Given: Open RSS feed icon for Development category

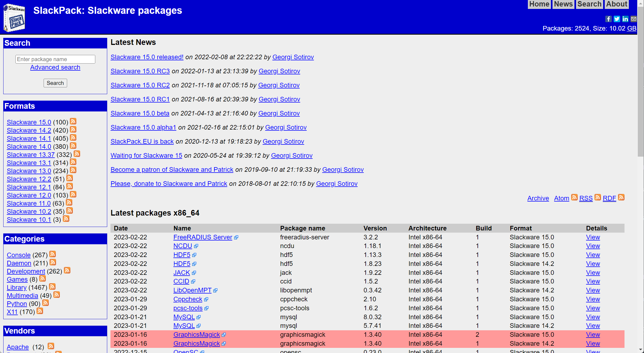Looking at the screenshot, I should (x=67, y=270).
